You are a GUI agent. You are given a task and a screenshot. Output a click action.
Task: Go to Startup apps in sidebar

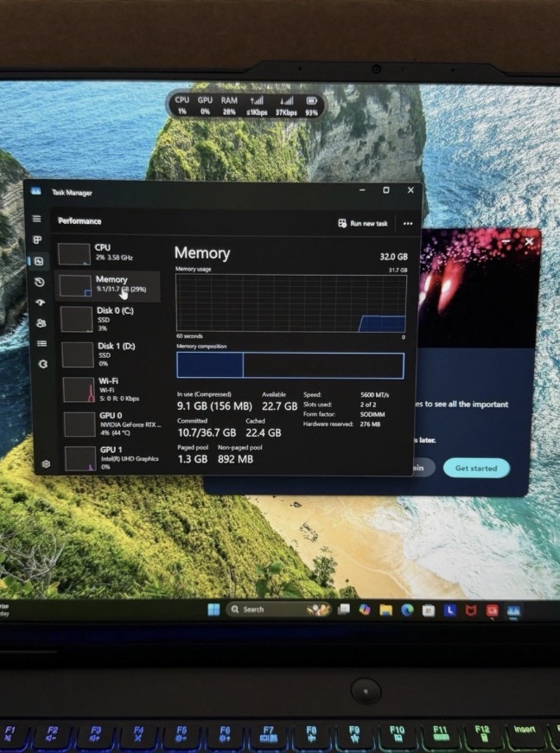pos(39,303)
